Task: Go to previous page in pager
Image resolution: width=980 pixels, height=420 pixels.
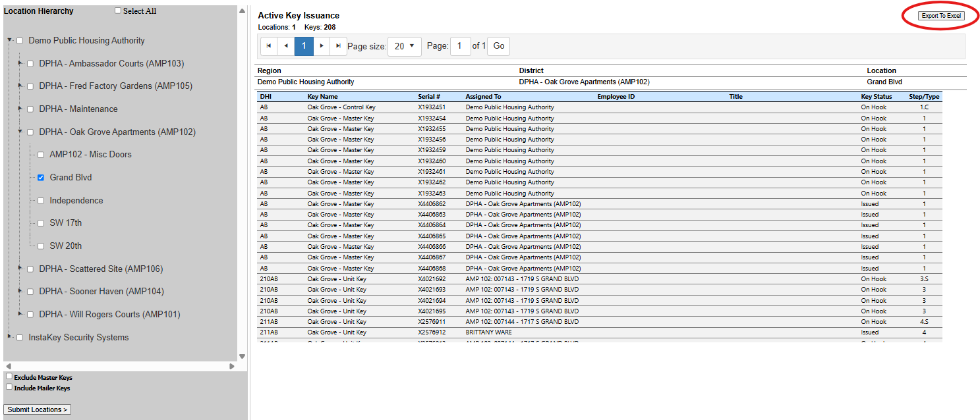Action: 286,46
